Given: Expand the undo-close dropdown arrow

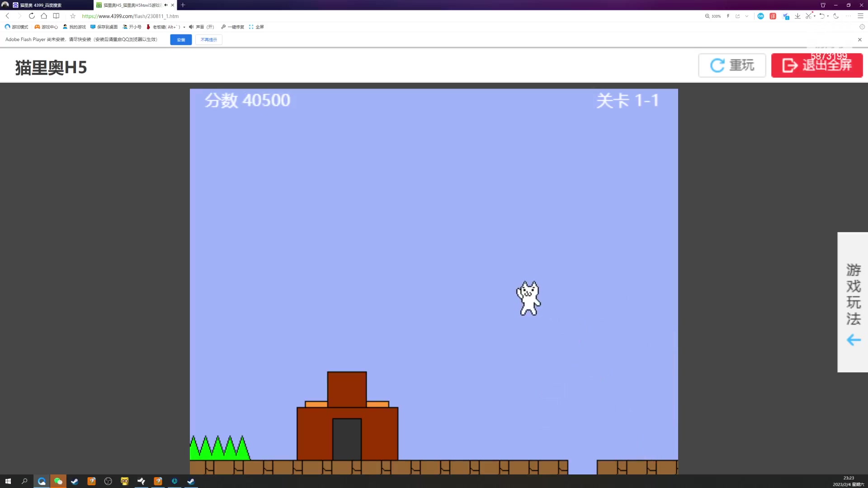Looking at the screenshot, I should coord(828,16).
